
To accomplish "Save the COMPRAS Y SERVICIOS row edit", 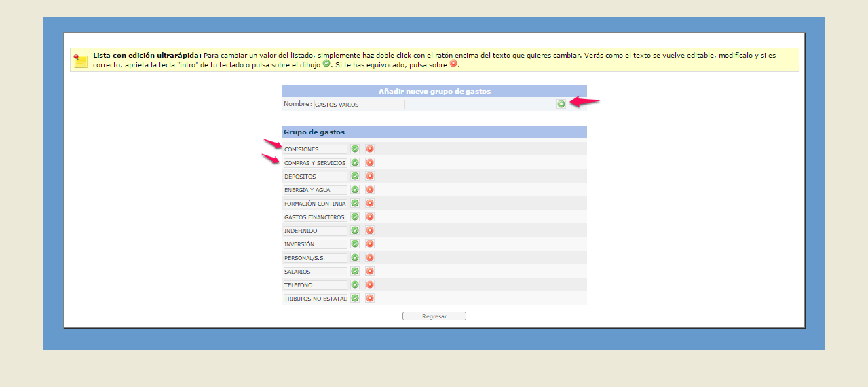I will click(x=355, y=162).
